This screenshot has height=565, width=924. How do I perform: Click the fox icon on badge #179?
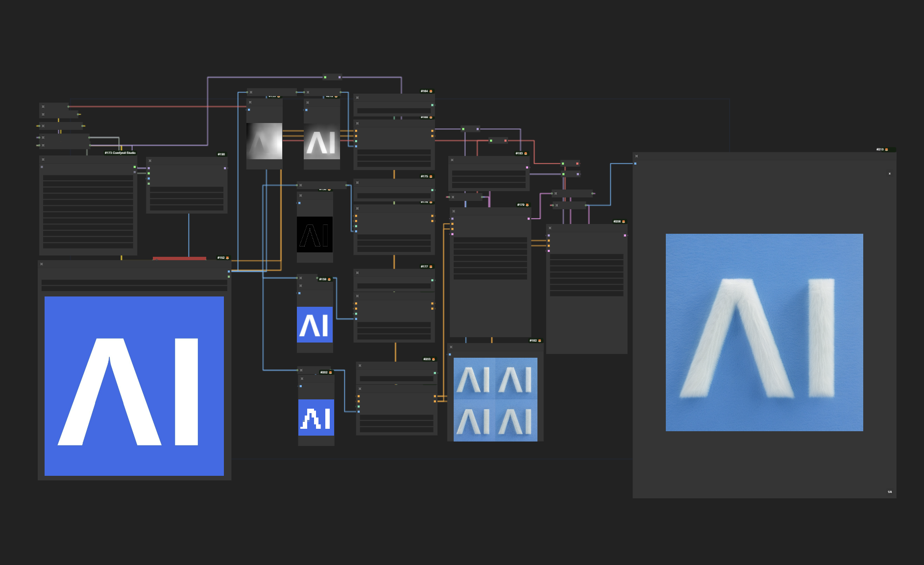pyautogui.click(x=527, y=205)
